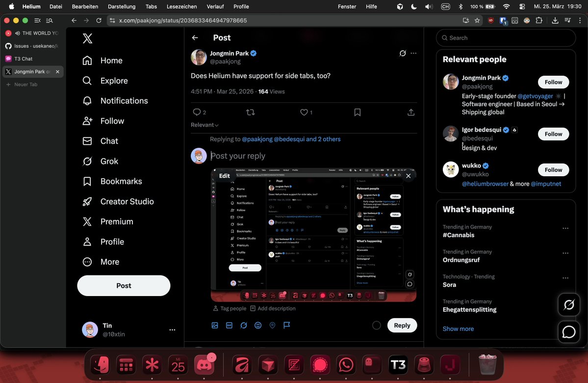Add a location tag to the reply
This screenshot has width=588, height=383.
coord(272,325)
